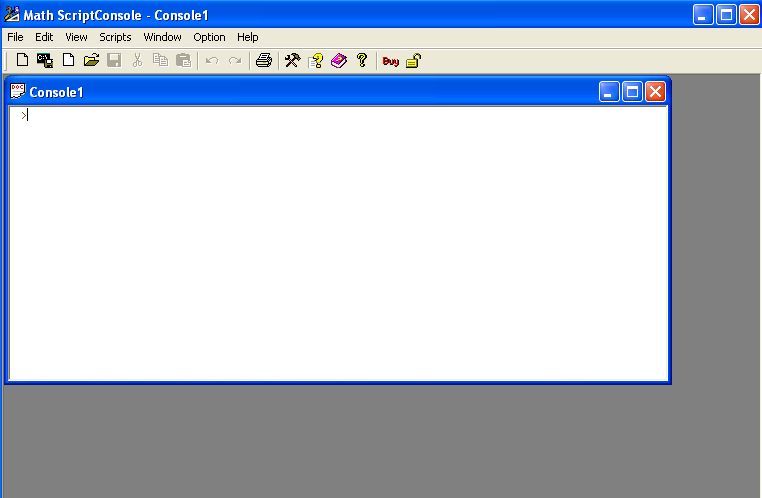
Task: Open the Window menu
Action: (x=162, y=37)
